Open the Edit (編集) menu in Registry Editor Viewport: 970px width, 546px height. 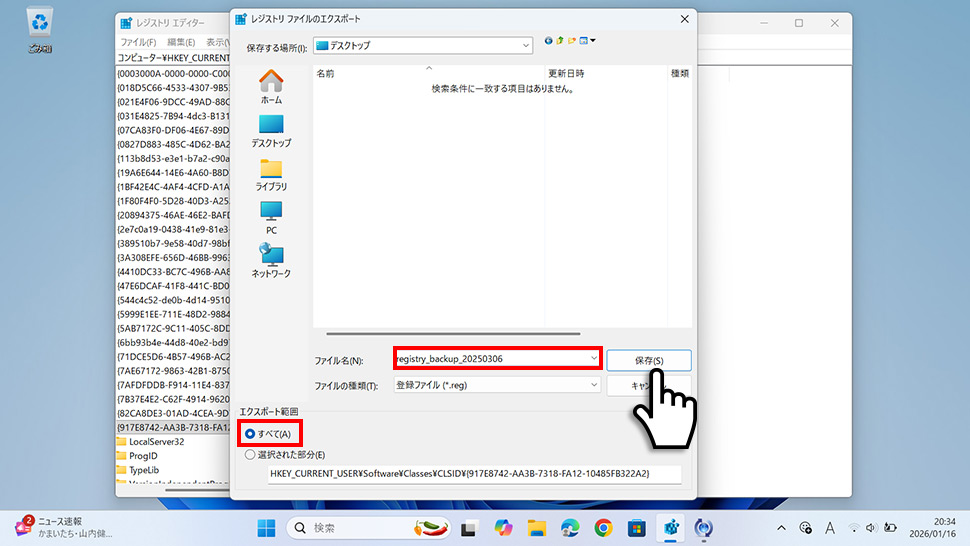181,42
